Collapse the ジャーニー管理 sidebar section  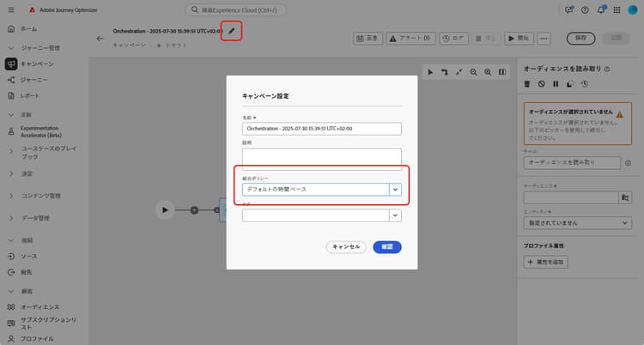point(11,48)
